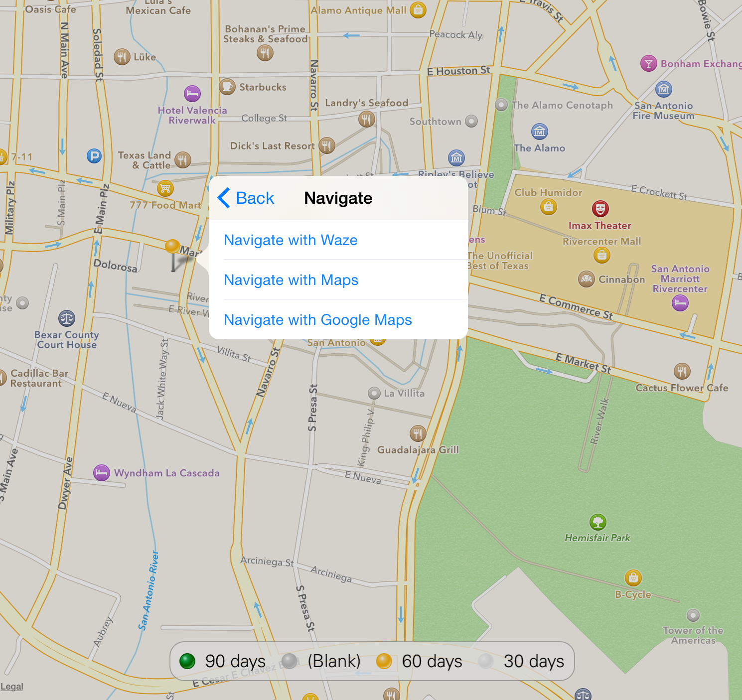Click the E Market St label
Screen dimensions: 742x700
click(584, 363)
